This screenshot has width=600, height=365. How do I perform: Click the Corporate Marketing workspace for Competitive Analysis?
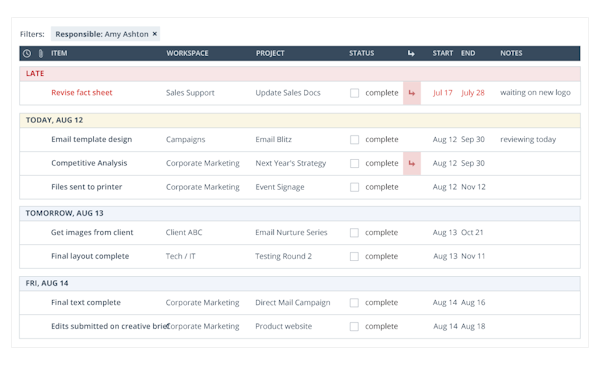(x=203, y=163)
